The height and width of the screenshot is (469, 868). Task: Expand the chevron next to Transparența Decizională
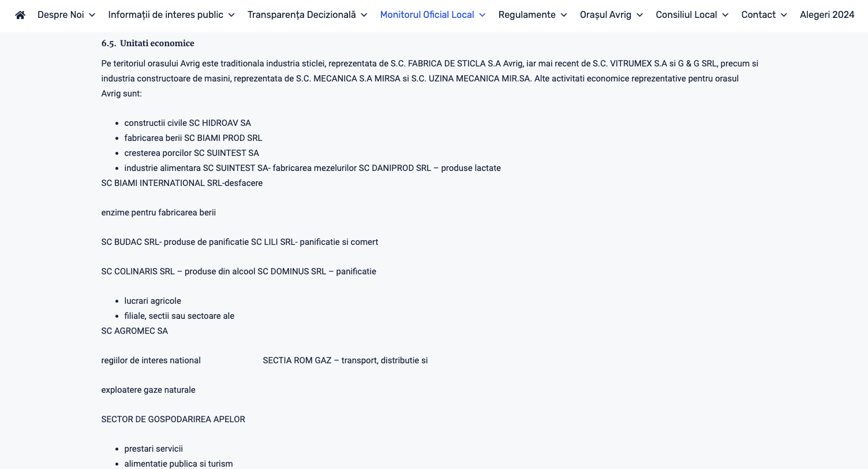364,15
